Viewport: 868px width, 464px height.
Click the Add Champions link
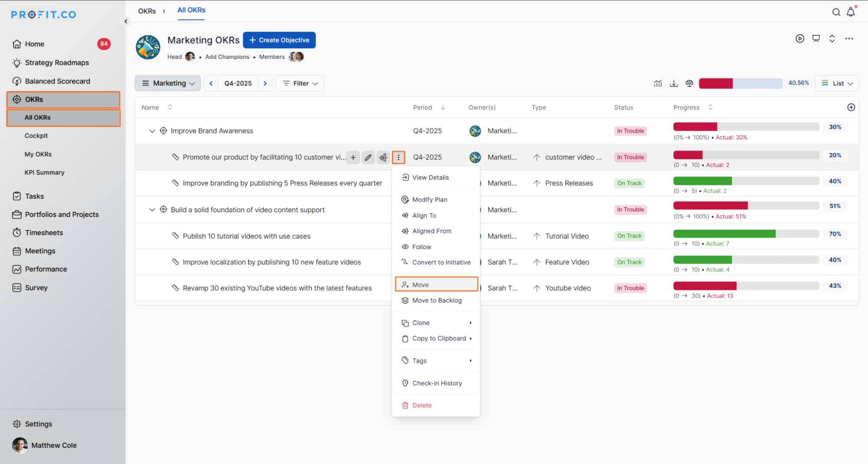pyautogui.click(x=227, y=57)
